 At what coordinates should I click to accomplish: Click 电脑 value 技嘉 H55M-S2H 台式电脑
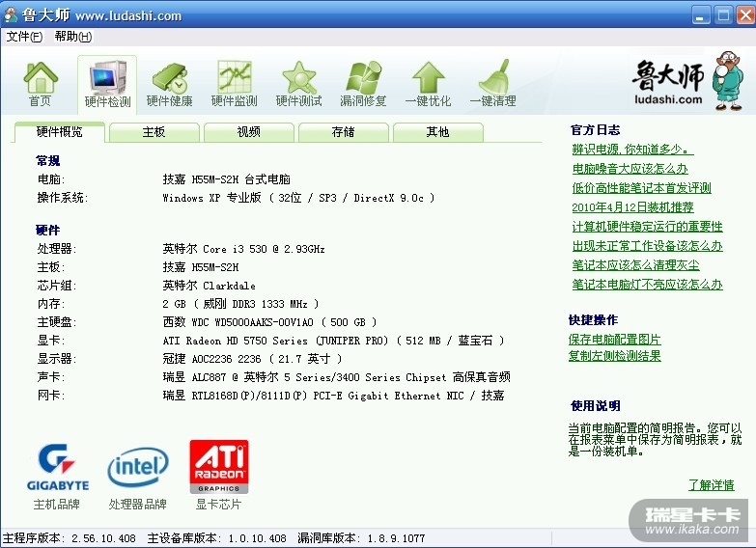pos(226,179)
